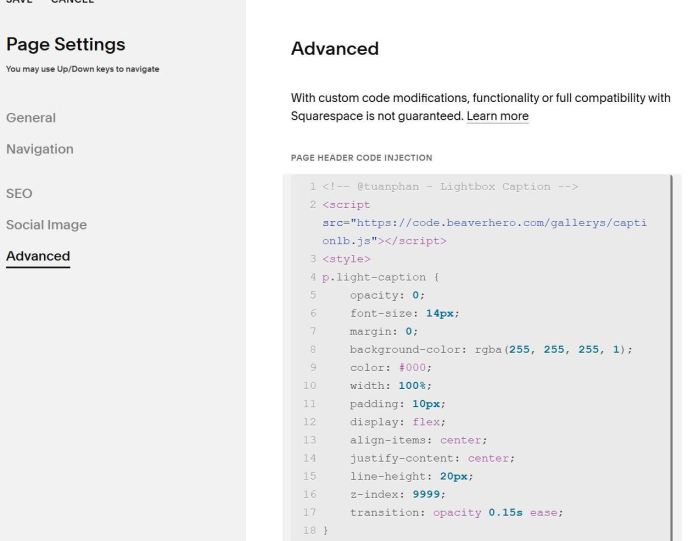Open the General settings tab
This screenshot has width=700, height=541.
click(x=31, y=118)
